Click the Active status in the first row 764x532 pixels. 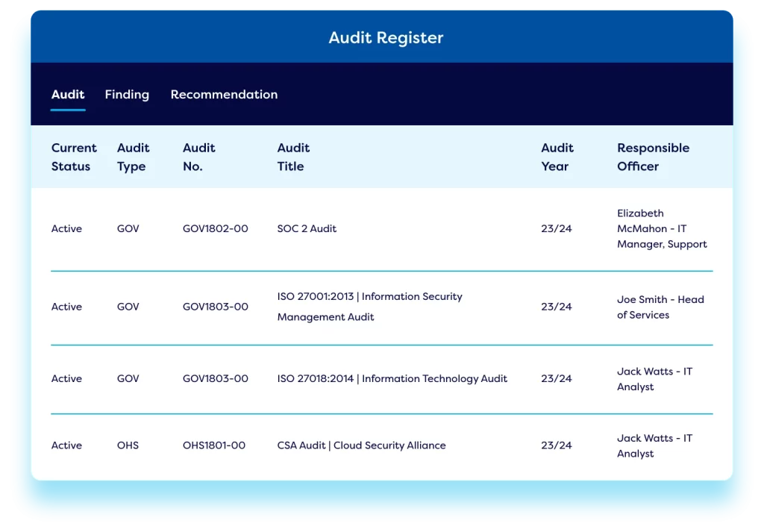66,228
